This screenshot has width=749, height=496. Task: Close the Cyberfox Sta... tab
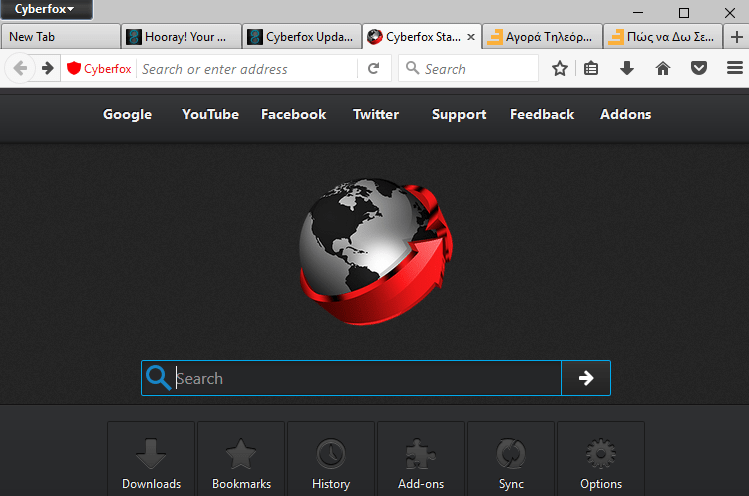pos(471,37)
